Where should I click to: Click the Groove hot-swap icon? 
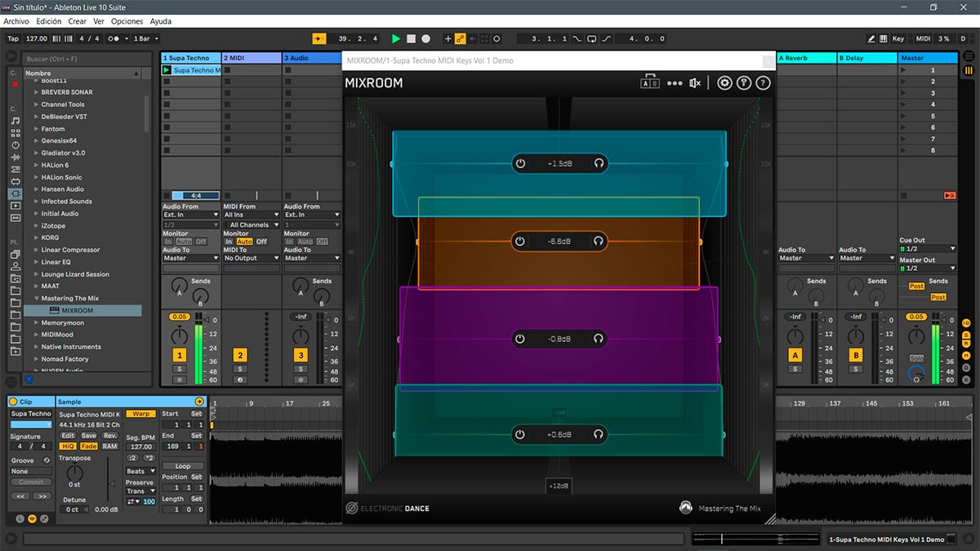[47, 460]
